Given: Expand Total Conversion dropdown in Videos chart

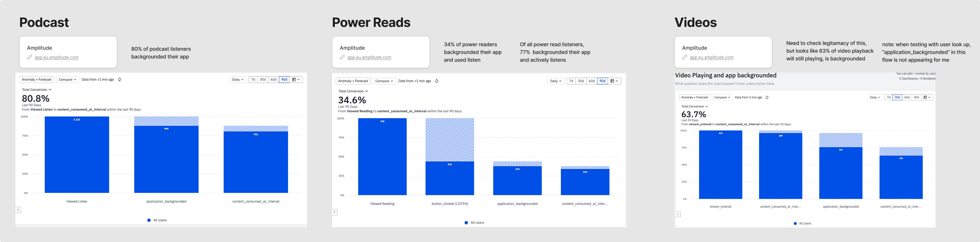Looking at the screenshot, I should [694, 107].
